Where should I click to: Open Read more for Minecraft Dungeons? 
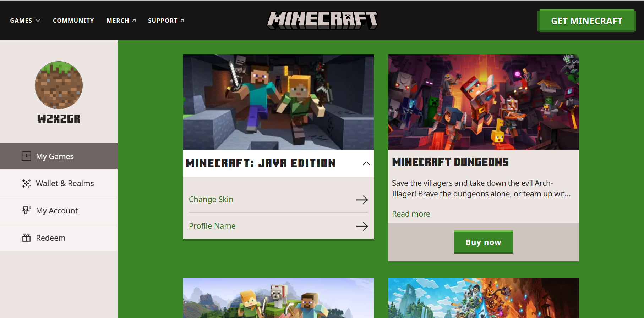pyautogui.click(x=411, y=214)
